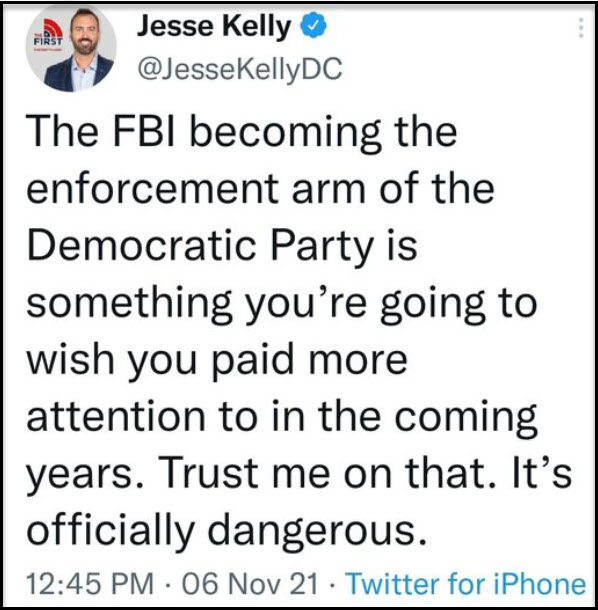
Task: Click the word FBI in tweet
Action: (x=144, y=131)
